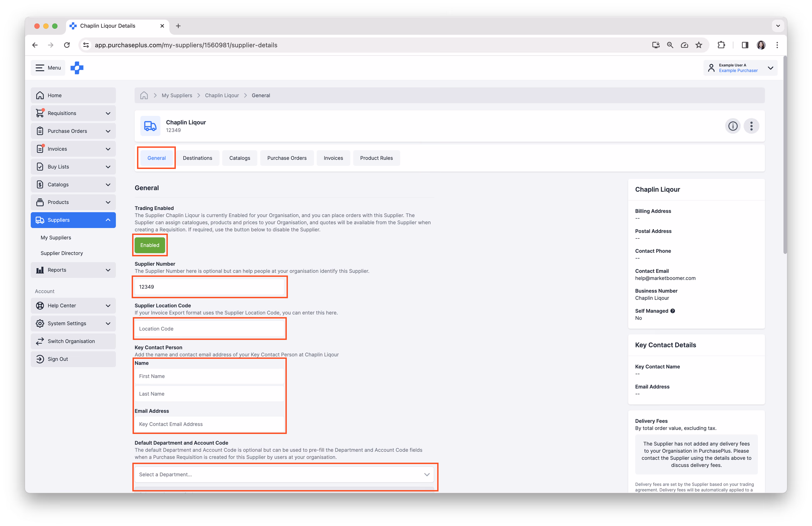Click the PurchasePlus blue cross logo
Image resolution: width=812 pixels, height=526 pixels.
(x=77, y=67)
